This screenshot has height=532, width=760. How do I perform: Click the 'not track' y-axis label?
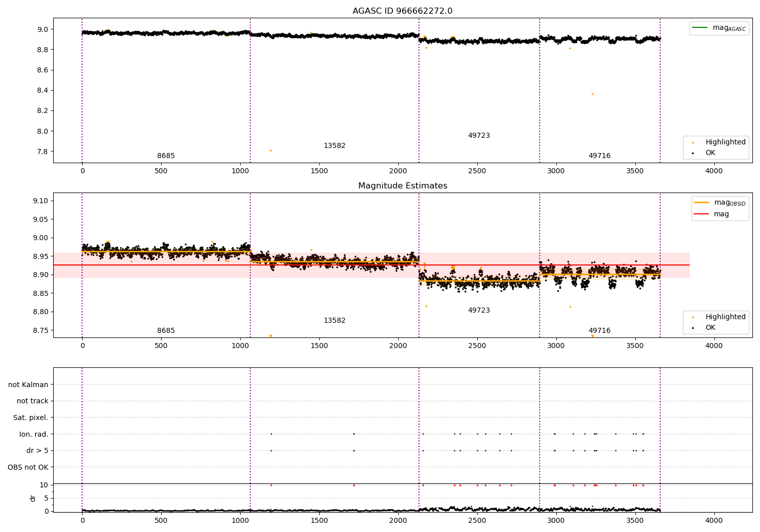coord(32,401)
